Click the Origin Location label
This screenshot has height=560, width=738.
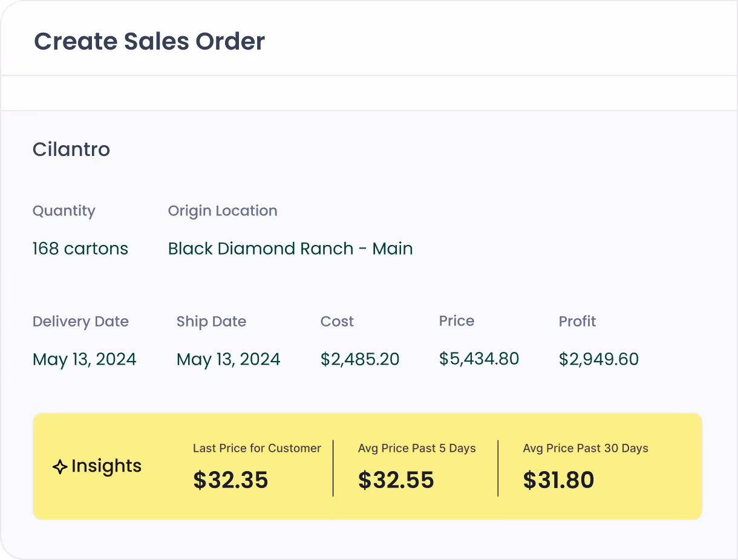(x=223, y=210)
